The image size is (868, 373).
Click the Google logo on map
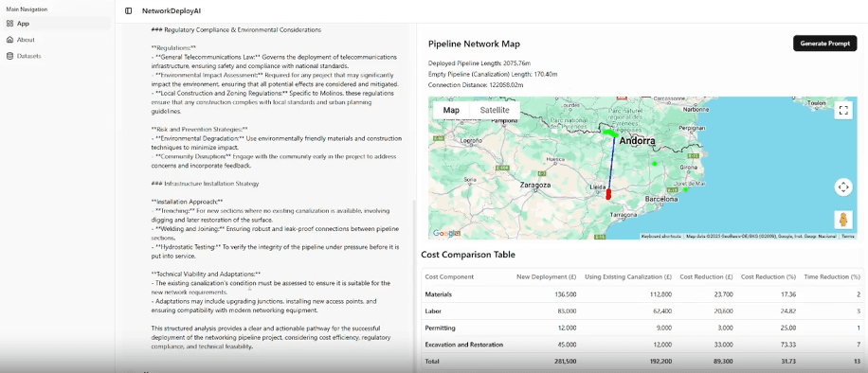point(445,234)
